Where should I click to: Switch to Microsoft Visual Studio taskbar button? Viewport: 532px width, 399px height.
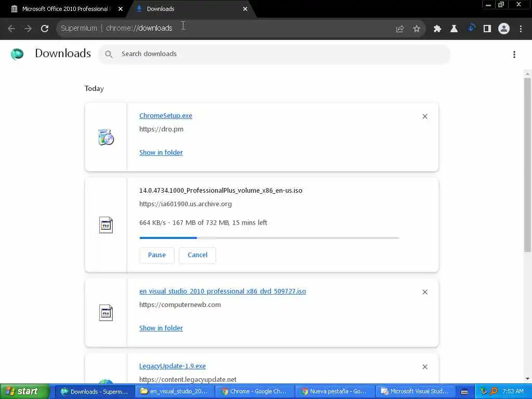(415, 392)
